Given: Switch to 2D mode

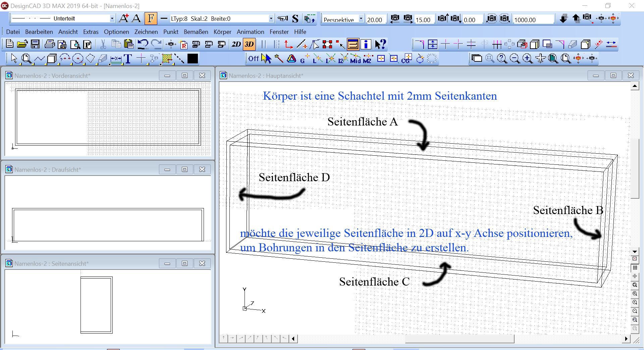Looking at the screenshot, I should click(x=236, y=44).
